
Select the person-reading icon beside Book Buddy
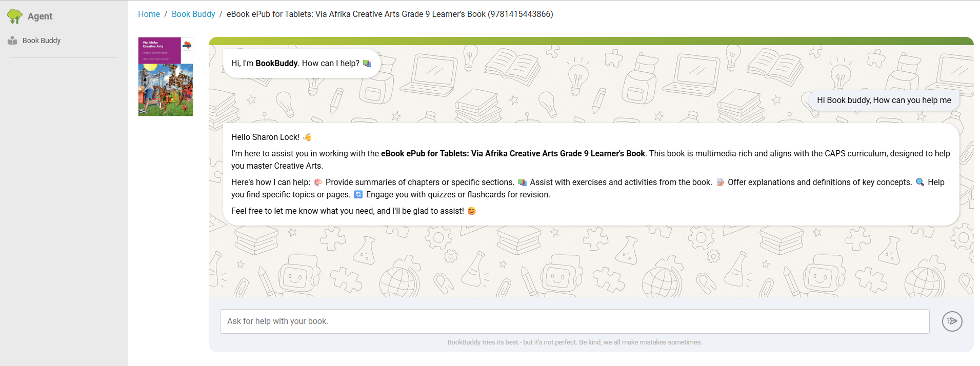11,40
